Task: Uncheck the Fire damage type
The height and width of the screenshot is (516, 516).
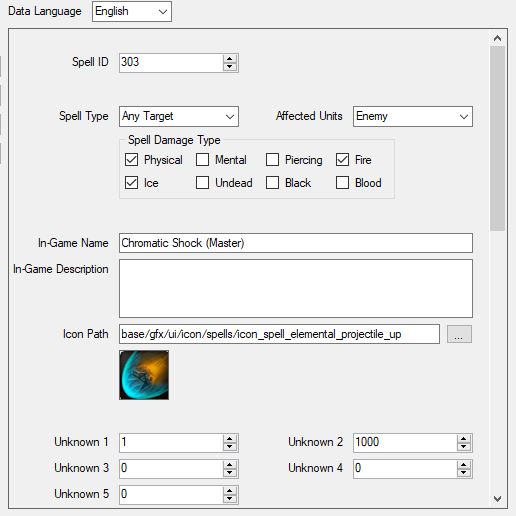Action: pyautogui.click(x=342, y=160)
